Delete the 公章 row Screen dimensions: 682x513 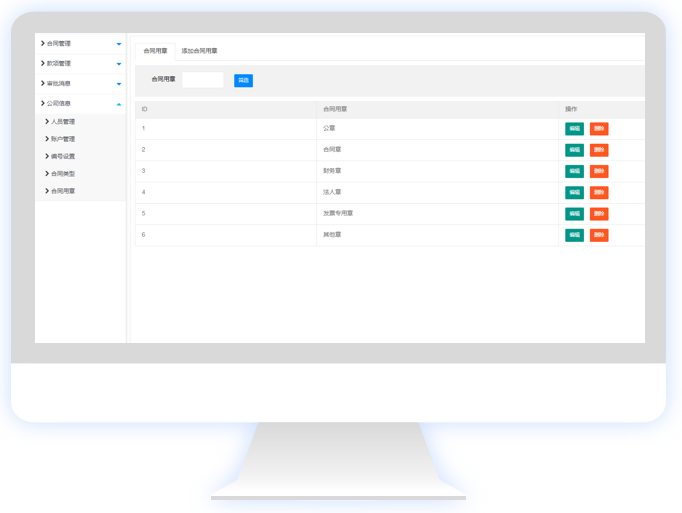(x=598, y=129)
